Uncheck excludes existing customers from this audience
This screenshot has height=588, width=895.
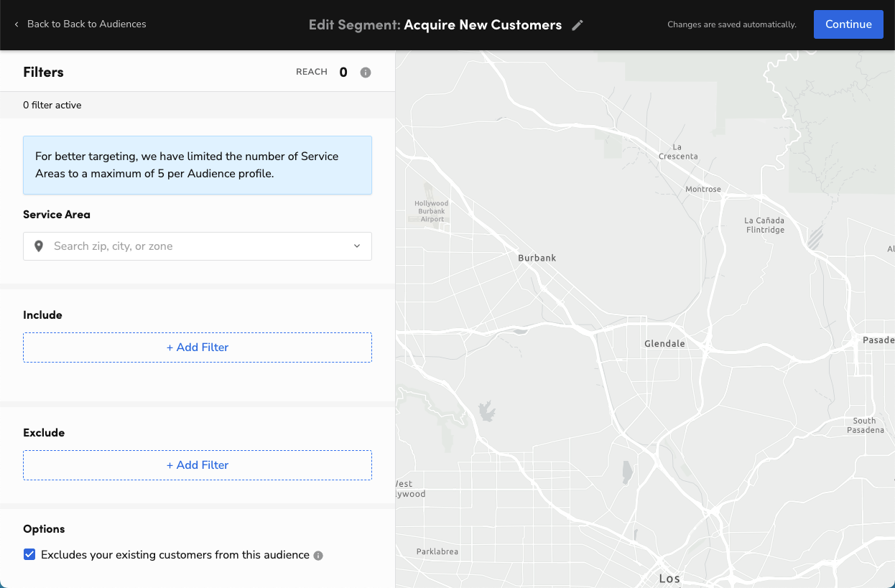point(29,554)
